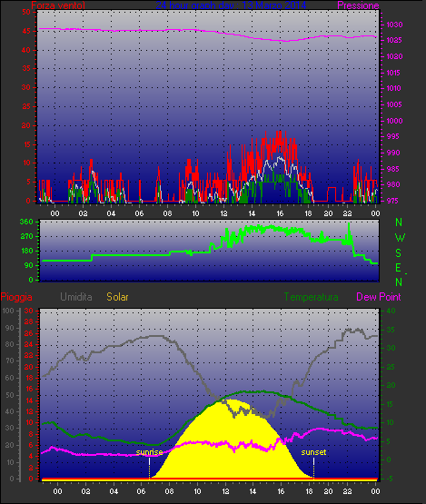Viewport: 426px width, 504px height.
Task: Click the 50 value on wind speed axis
Action: [26, 12]
